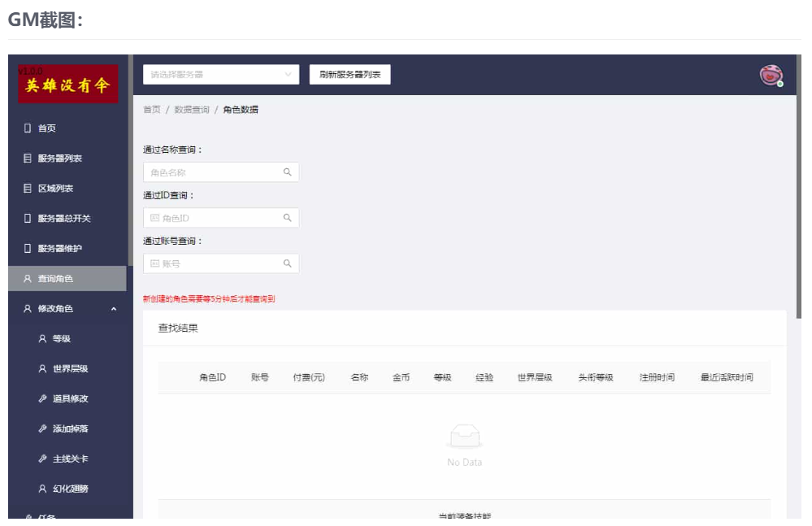Click the wrench icon beside 道具修改
This screenshot has height=526, width=812.
point(42,398)
